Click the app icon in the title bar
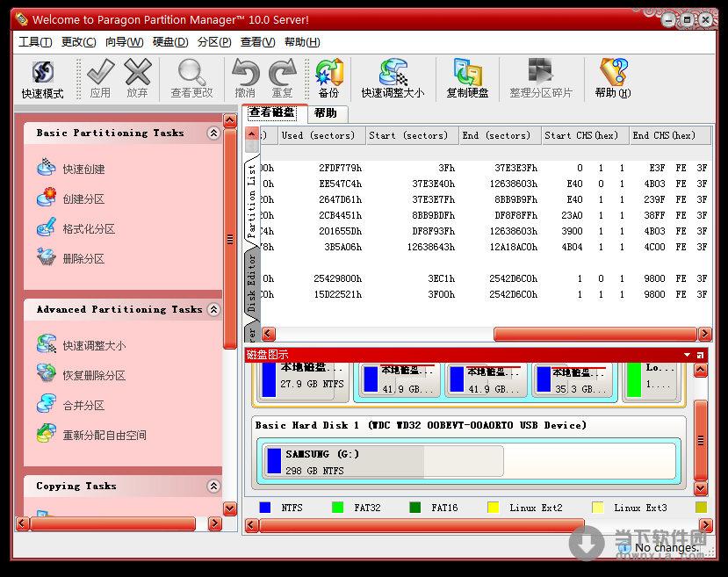 21,19
